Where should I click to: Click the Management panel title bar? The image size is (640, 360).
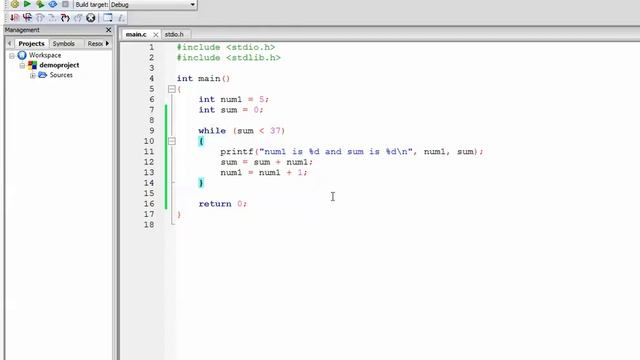coord(58,30)
